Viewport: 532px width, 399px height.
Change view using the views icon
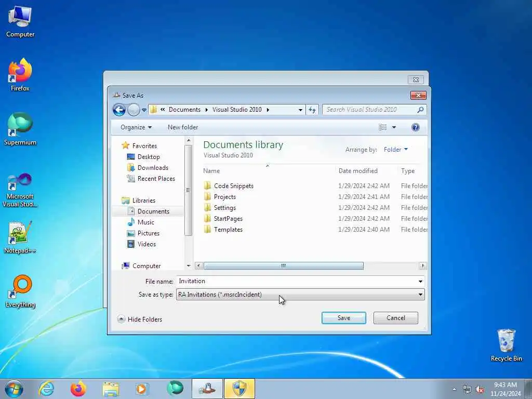(383, 127)
